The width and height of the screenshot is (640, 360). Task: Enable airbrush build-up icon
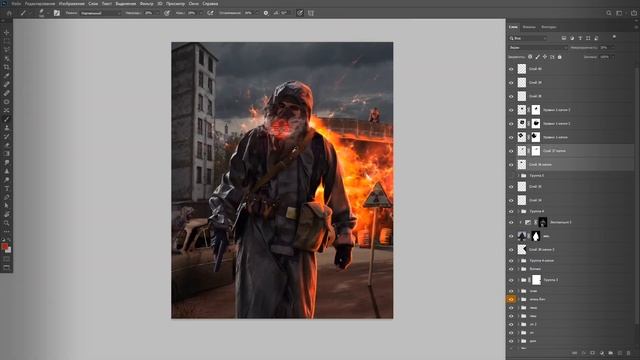coord(210,13)
